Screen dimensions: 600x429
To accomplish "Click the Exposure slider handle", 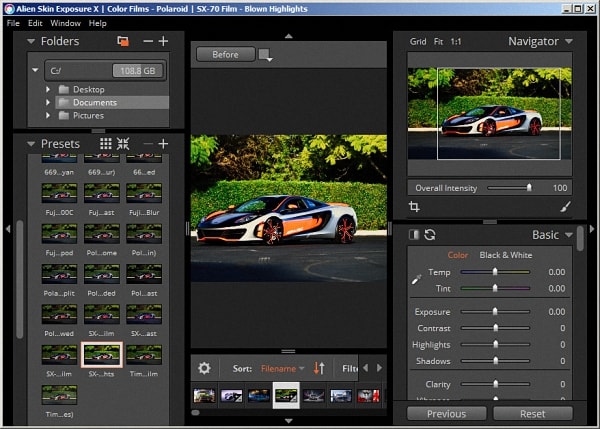I will click(495, 312).
